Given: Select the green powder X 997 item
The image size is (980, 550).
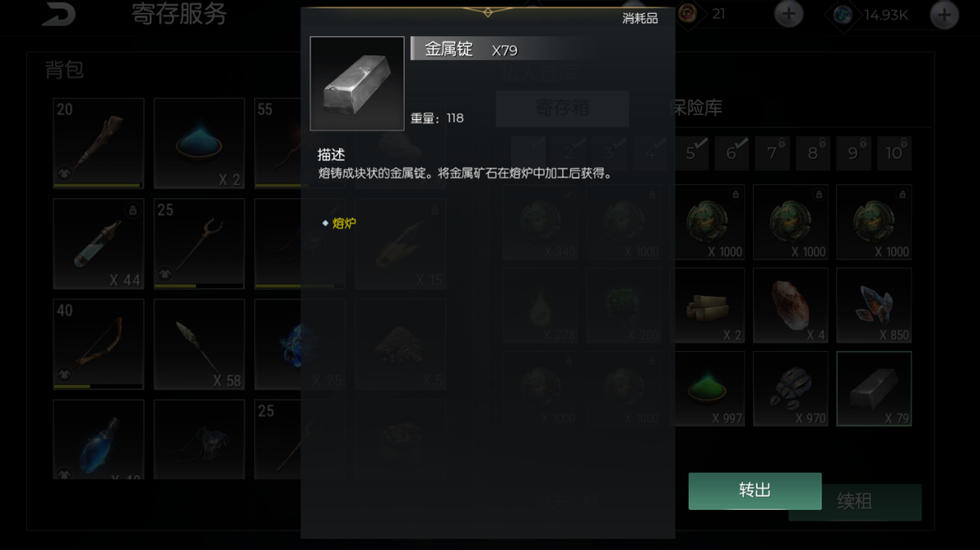Looking at the screenshot, I should click(x=707, y=388).
